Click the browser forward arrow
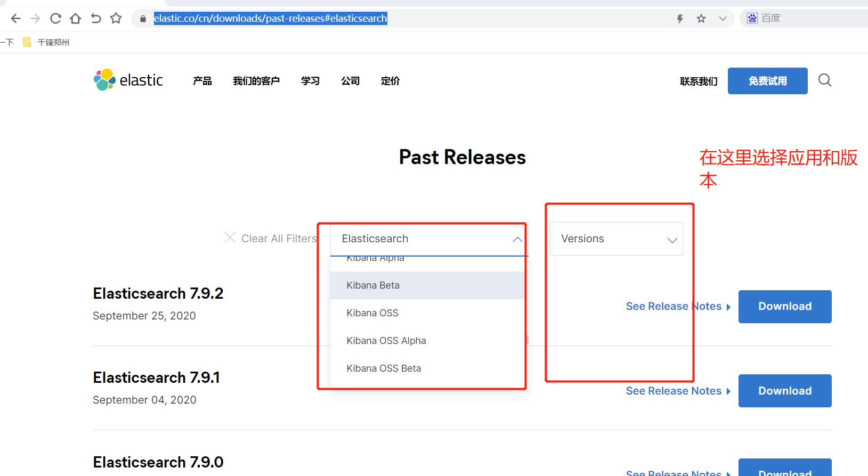868x476 pixels. coord(35,19)
